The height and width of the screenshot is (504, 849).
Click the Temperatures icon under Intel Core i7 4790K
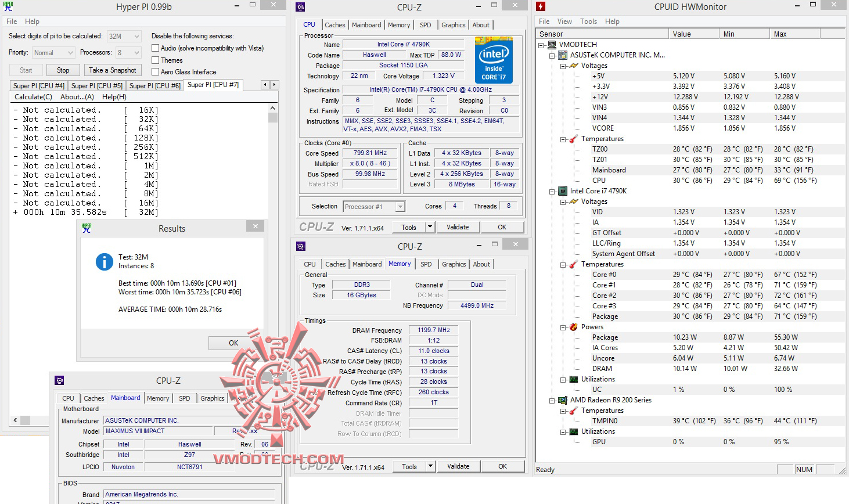[x=574, y=264]
